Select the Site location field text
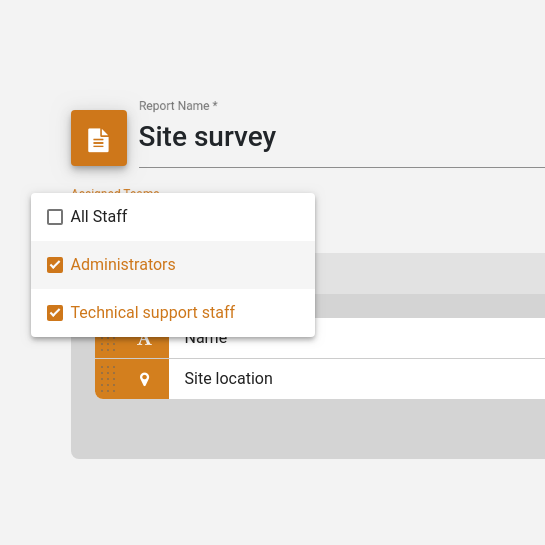The height and width of the screenshot is (545, 545). 228,379
